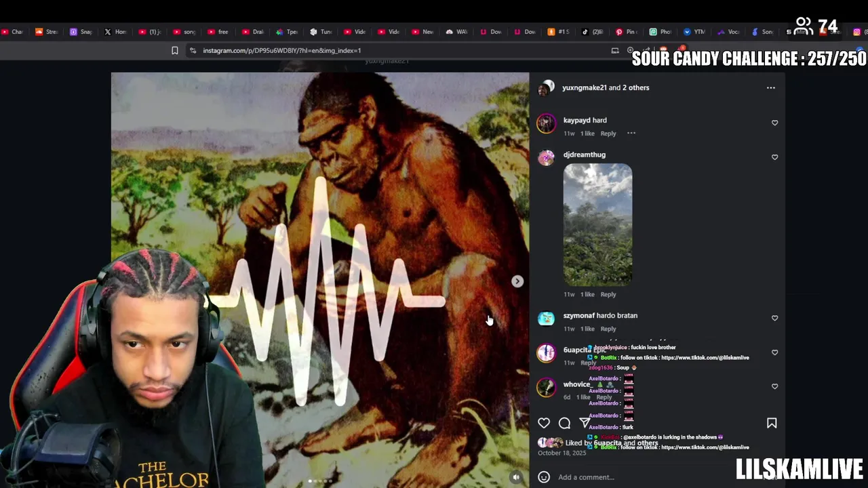868x488 pixels.
Task: Like the post with the heart icon
Action: tap(544, 423)
